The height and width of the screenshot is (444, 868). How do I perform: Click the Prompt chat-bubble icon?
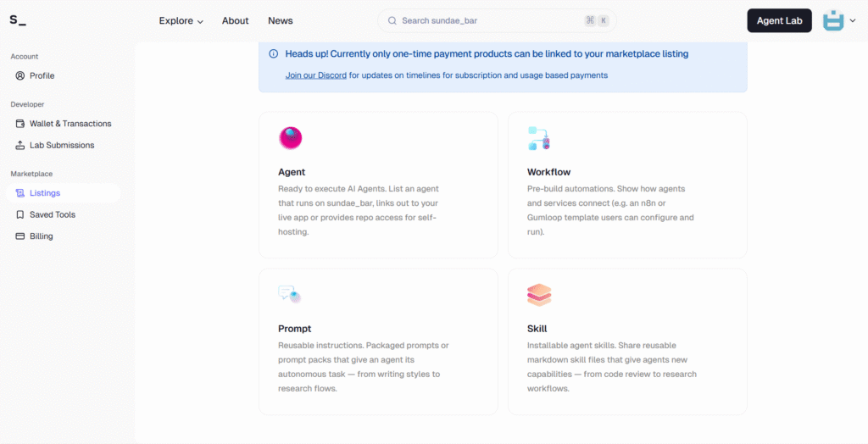(x=290, y=294)
